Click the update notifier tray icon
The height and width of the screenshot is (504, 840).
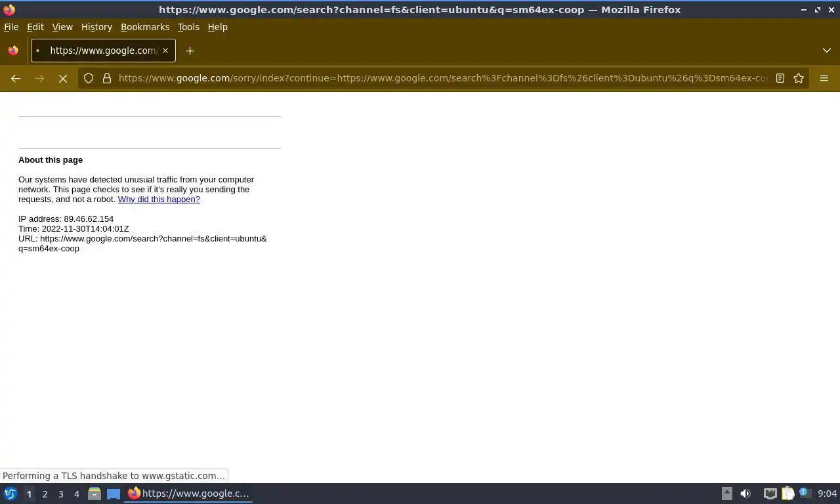(804, 493)
